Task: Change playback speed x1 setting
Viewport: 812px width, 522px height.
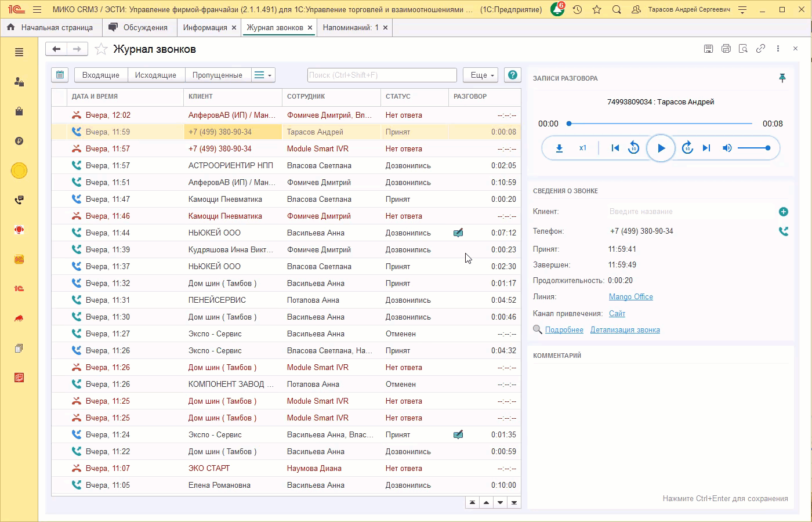Action: point(582,148)
